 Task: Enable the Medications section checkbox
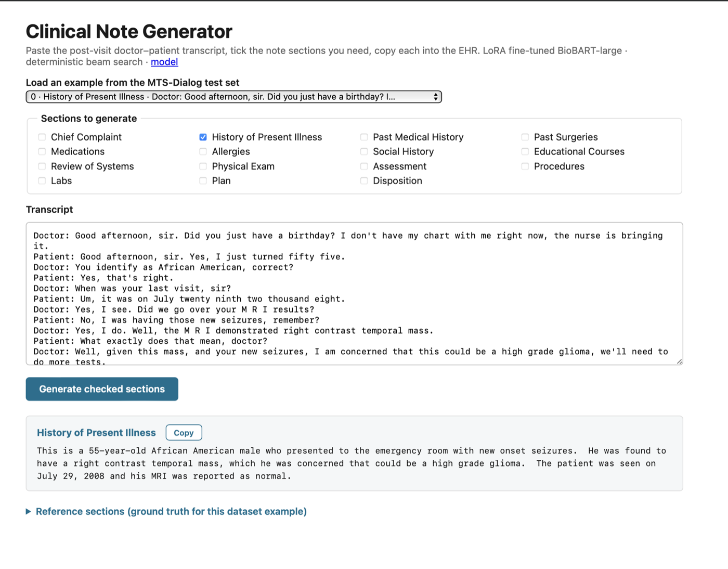tap(42, 152)
